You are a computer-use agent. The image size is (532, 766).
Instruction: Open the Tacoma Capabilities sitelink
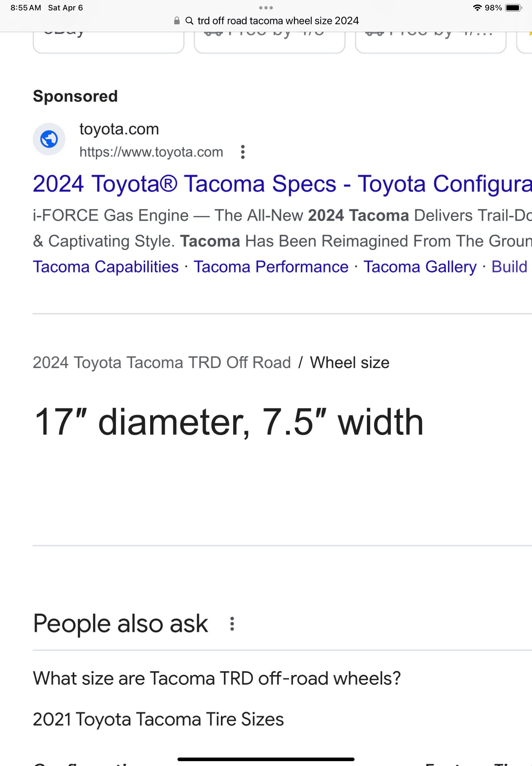coord(106,267)
